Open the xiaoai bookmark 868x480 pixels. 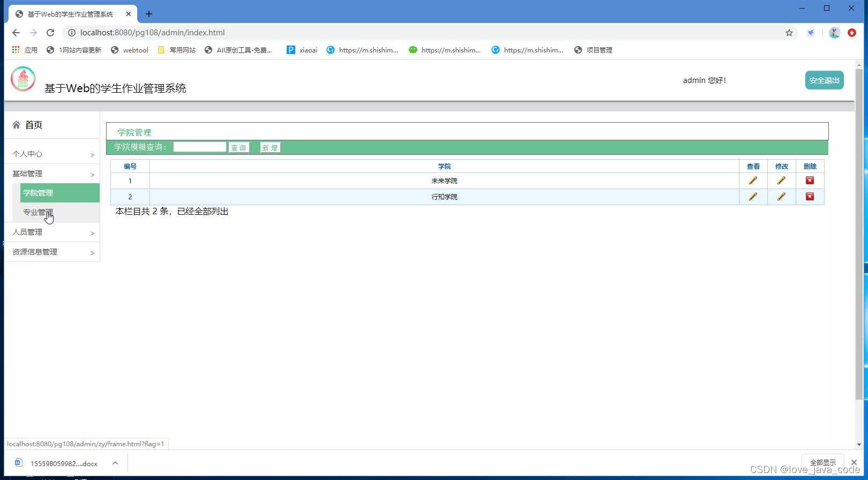302,50
